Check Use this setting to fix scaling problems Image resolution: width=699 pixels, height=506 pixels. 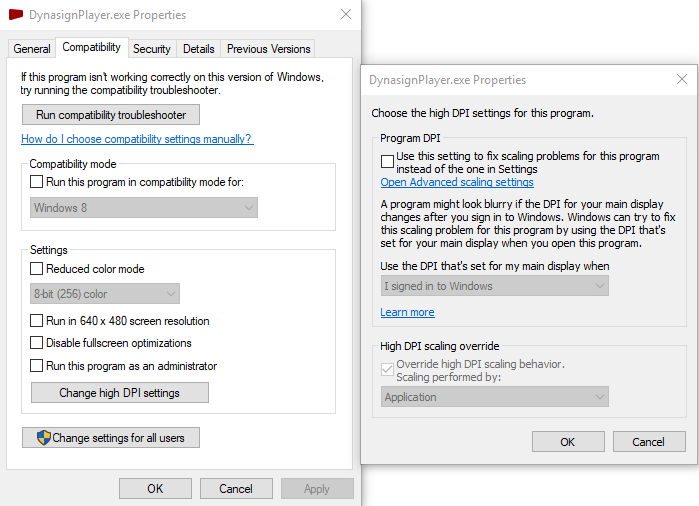[x=387, y=161]
